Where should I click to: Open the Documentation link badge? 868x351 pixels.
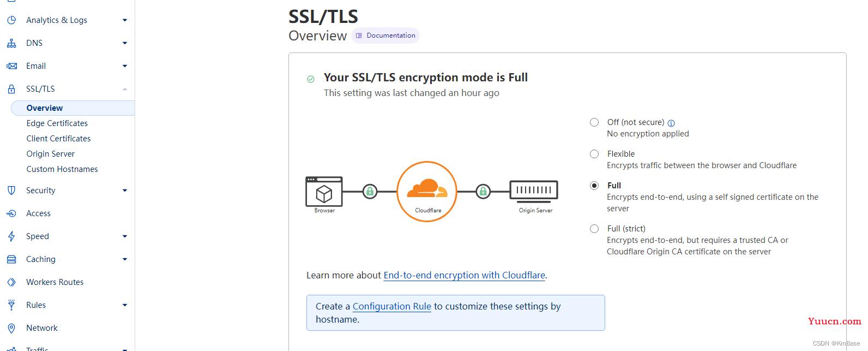(x=385, y=35)
